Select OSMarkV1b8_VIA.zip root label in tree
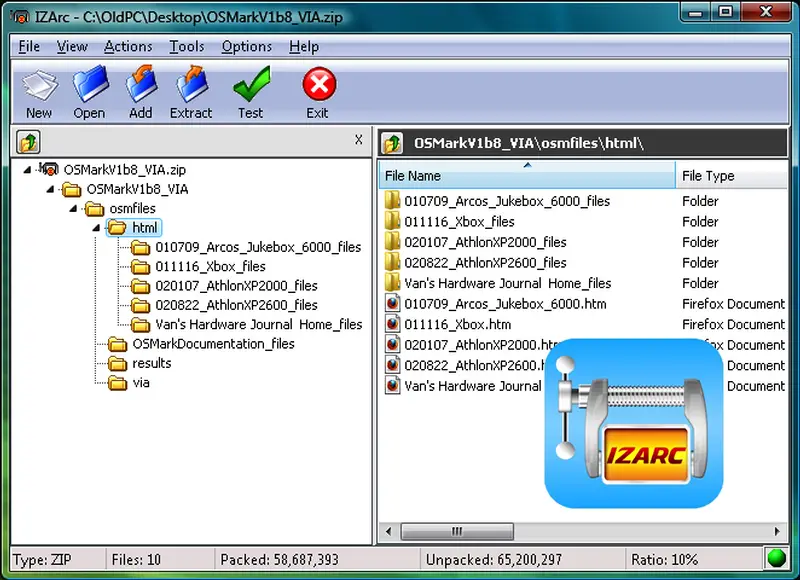This screenshot has width=800, height=580. click(124, 170)
